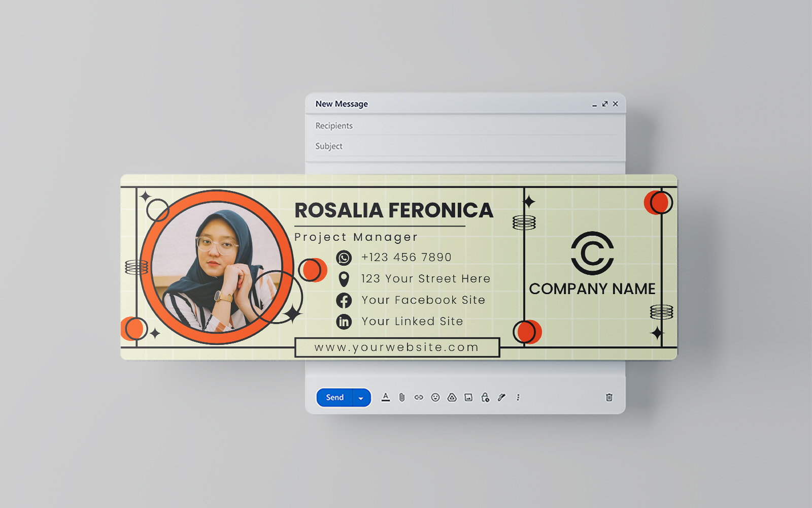The width and height of the screenshot is (812, 508).
Task: Insert signature with the pen icon
Action: point(501,397)
